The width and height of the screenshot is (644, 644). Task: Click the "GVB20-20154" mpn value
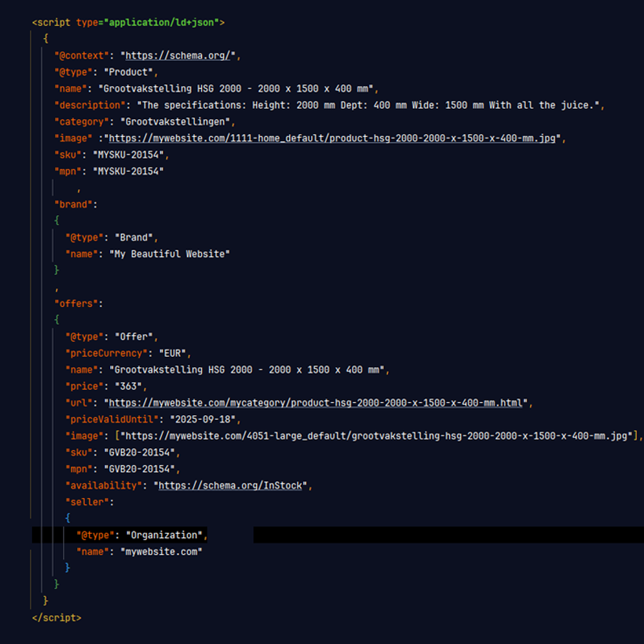[x=139, y=469]
